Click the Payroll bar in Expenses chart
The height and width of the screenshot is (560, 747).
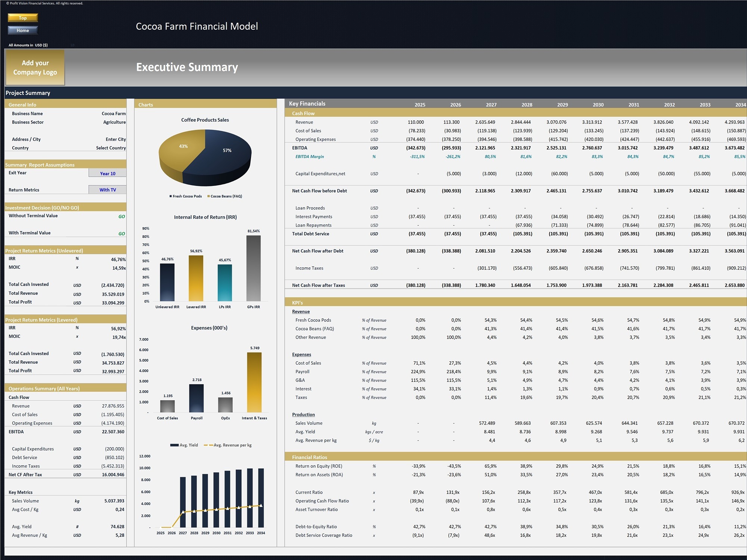click(196, 398)
